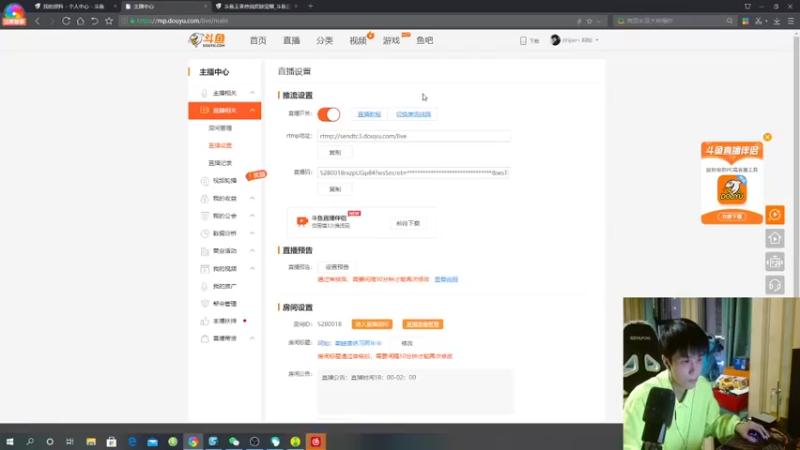Click the bookmark star in browser toolbar
This screenshot has width=800, height=450.
(x=109, y=21)
